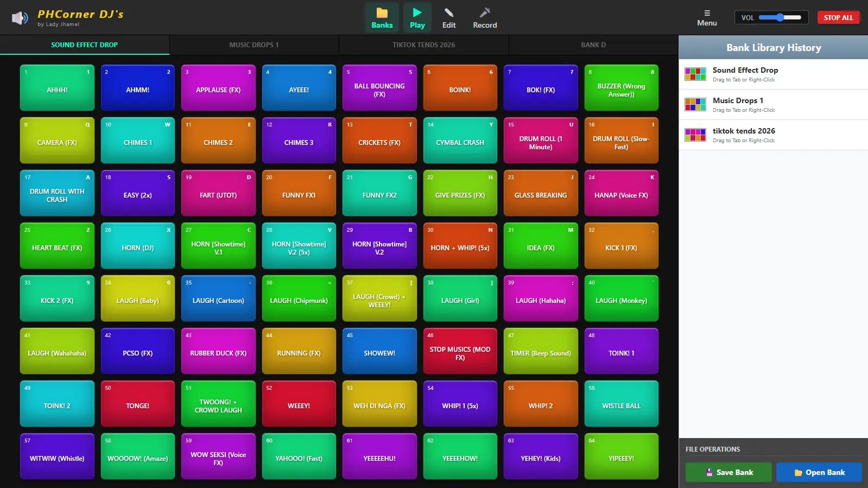Play the FART (UTOT) pad
The image size is (868, 488).
[218, 193]
